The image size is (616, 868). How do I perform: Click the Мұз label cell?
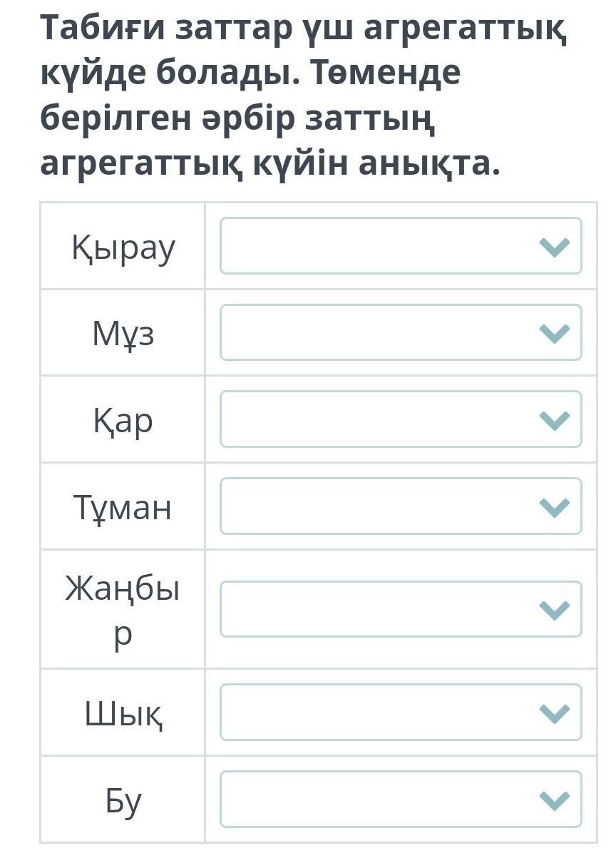[x=123, y=333]
